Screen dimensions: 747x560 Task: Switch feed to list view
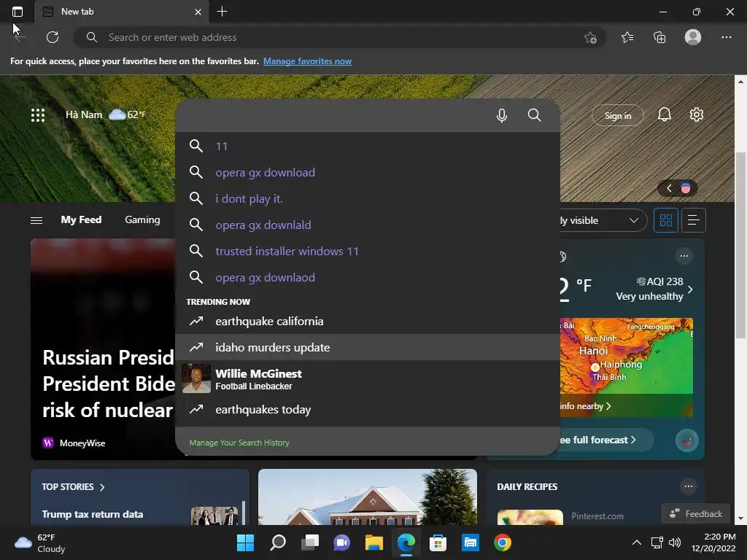tap(694, 220)
